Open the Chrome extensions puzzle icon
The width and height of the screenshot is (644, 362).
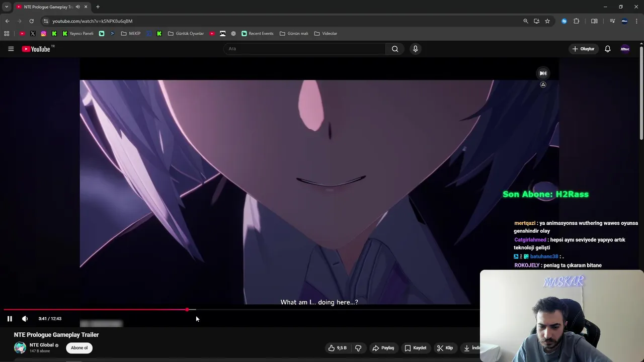[577, 21]
